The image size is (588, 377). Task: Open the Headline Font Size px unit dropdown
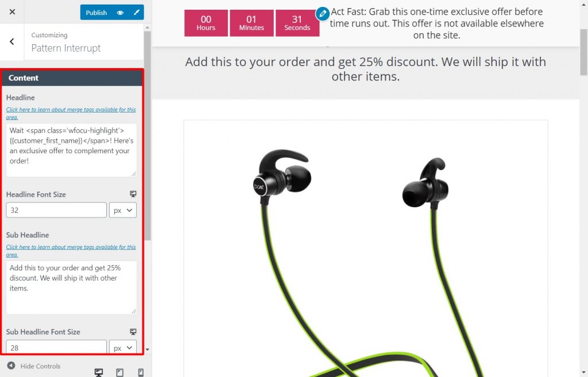tap(123, 210)
